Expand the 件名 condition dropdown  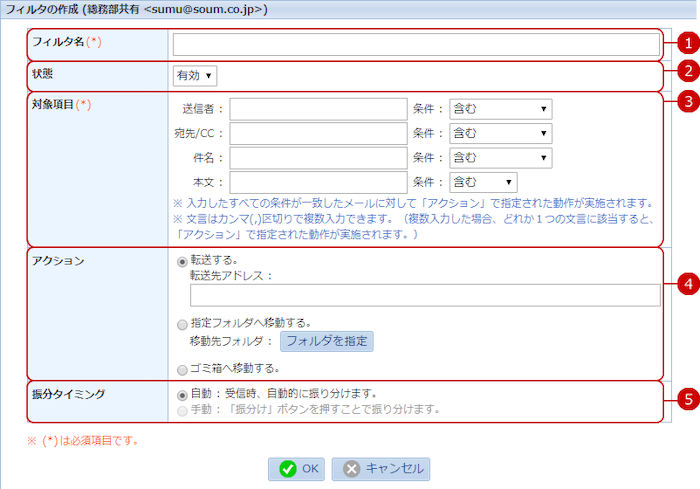(x=500, y=157)
